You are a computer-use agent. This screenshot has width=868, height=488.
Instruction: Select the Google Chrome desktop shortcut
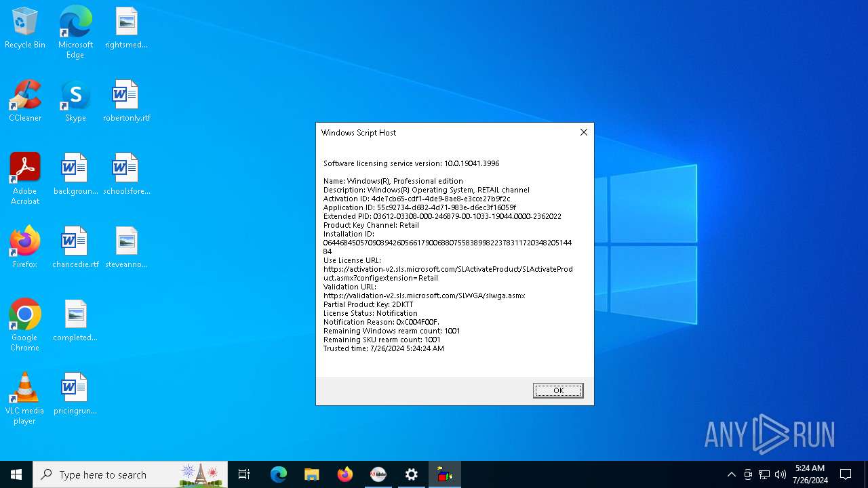[25, 325]
